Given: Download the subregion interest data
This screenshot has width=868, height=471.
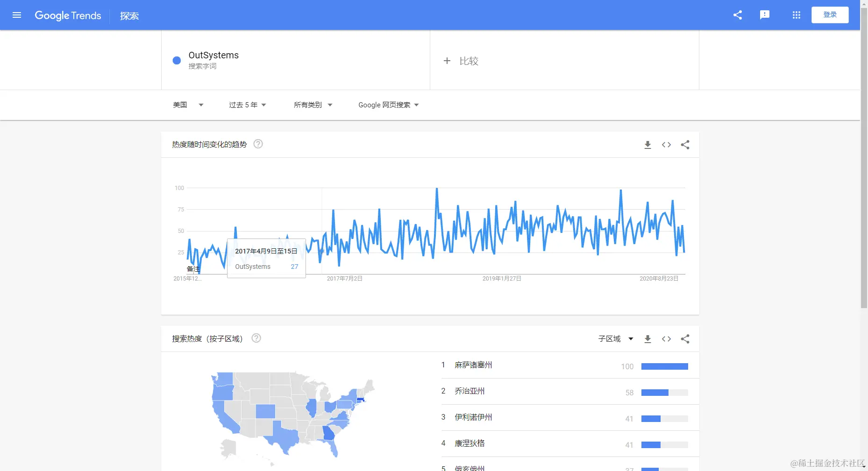Looking at the screenshot, I should tap(647, 339).
